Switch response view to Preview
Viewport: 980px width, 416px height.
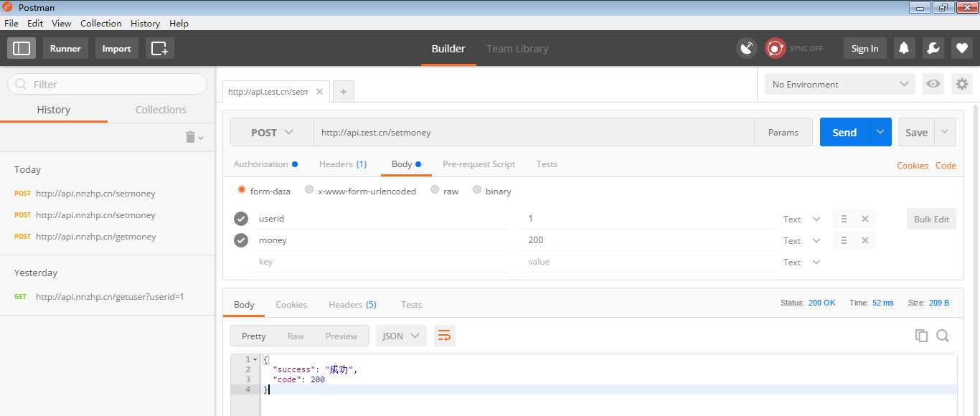(341, 336)
